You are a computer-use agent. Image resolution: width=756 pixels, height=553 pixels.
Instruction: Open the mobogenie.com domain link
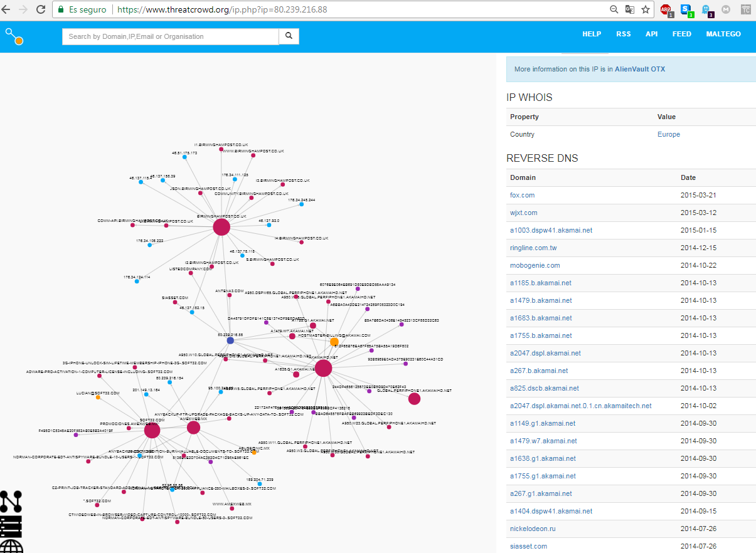(535, 266)
